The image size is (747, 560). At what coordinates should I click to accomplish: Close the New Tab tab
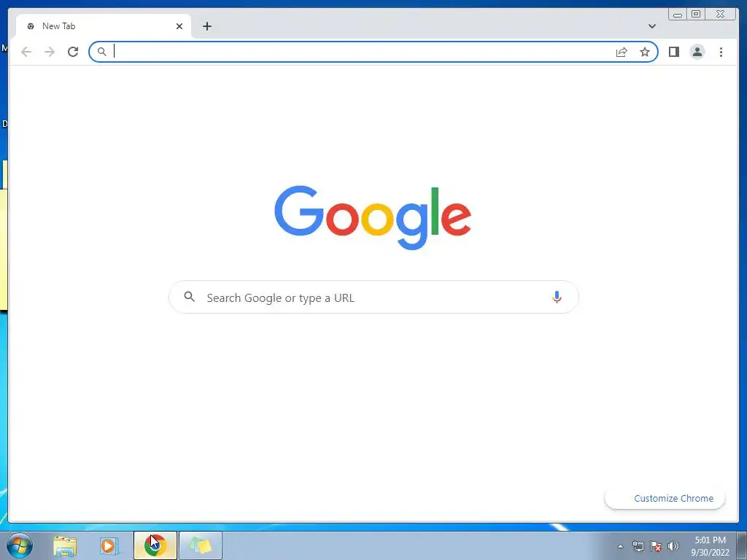tap(179, 27)
